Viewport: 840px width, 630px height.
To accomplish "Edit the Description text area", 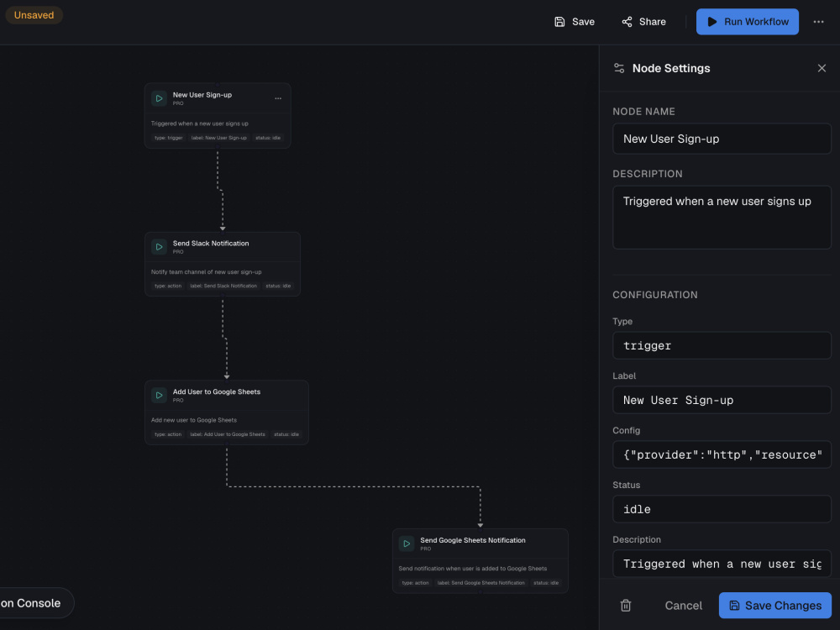I will tap(722, 217).
